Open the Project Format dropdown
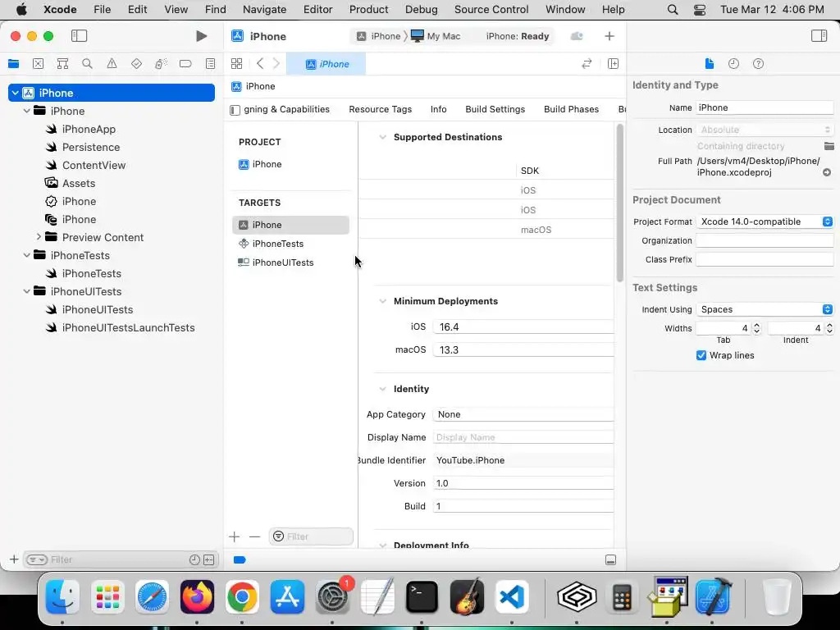840x630 pixels. tap(765, 221)
